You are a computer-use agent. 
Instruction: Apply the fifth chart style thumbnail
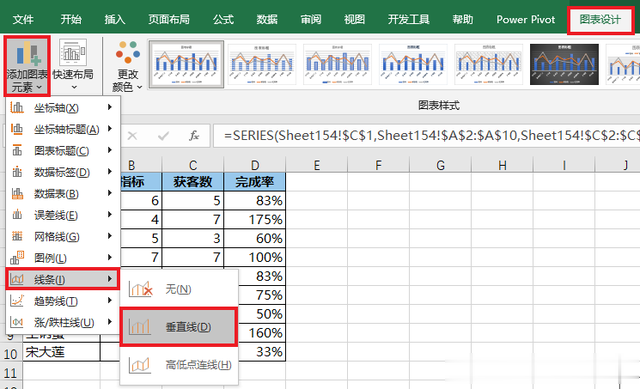(489, 64)
